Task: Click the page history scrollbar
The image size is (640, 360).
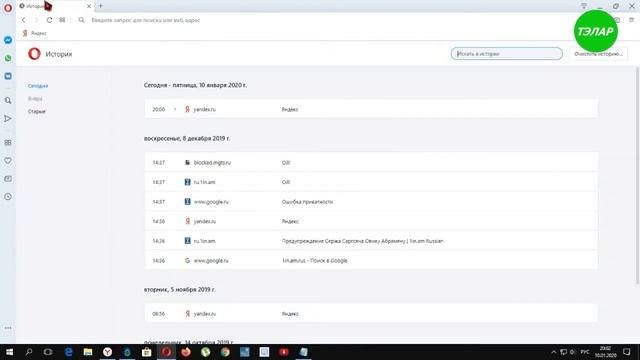Action: pyautogui.click(x=637, y=176)
